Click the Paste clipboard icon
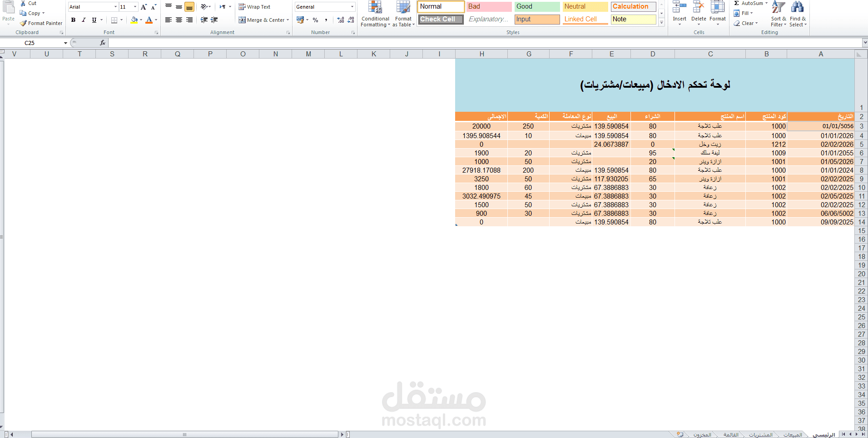The width and height of the screenshot is (868, 438). [9, 7]
